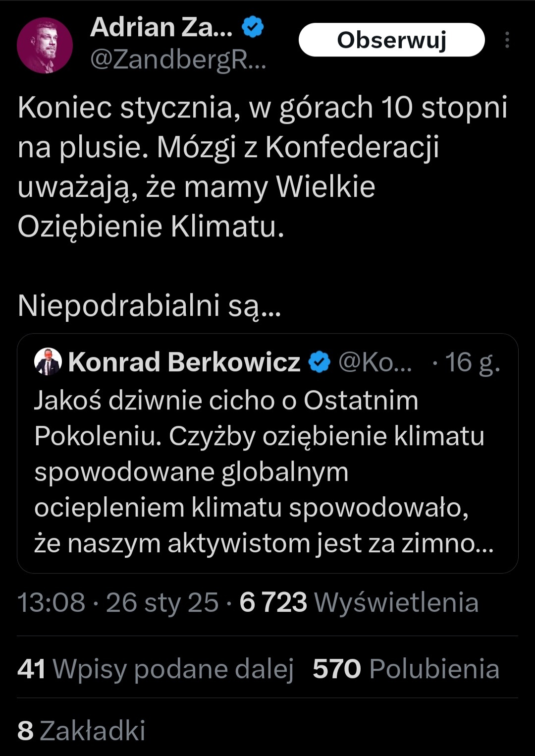View the 6 723 Wyświetlenia count
Screen dimensions: 535x756
tap(359, 602)
